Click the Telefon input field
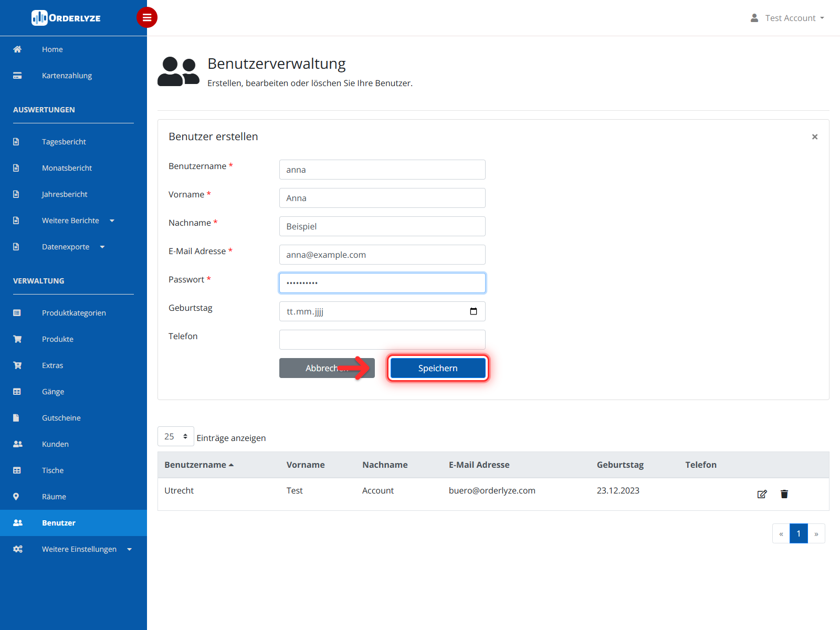 382,340
